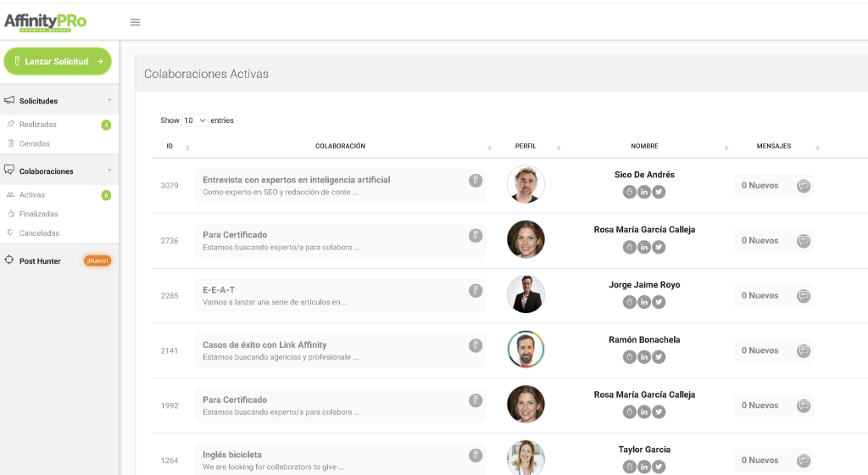The image size is (868, 475).
Task: Collapse the Colaboraciones sidebar section
Action: pos(109,171)
